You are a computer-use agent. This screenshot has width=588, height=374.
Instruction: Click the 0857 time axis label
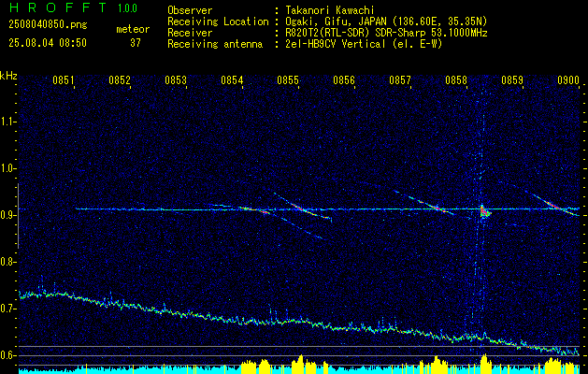pos(400,79)
